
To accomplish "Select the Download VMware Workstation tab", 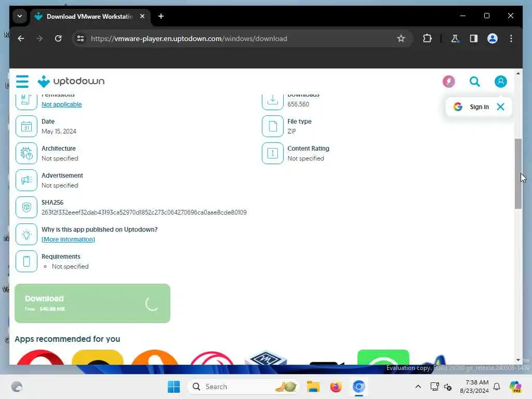I will coord(89,16).
